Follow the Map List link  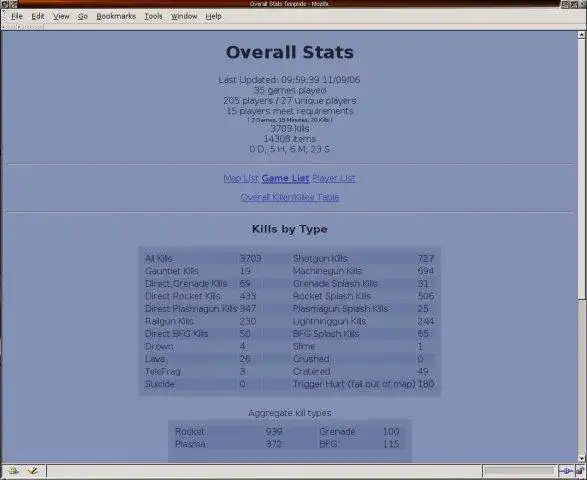tap(241, 178)
